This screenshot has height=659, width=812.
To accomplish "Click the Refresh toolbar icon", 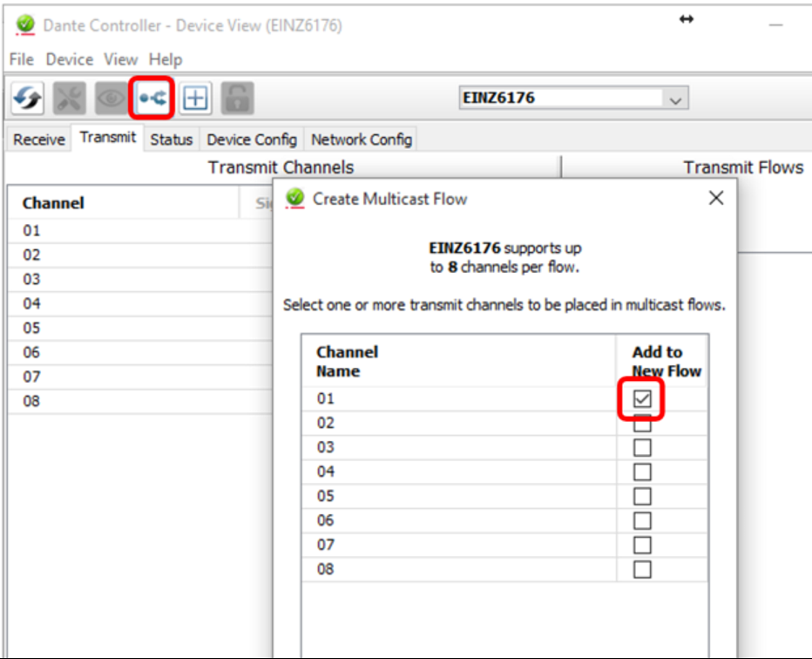I will click(x=28, y=98).
